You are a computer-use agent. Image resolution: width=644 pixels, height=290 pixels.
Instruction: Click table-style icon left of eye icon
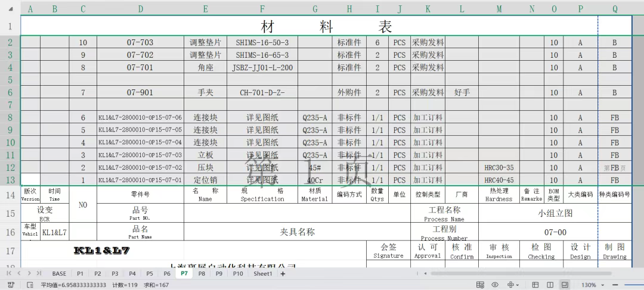point(479,285)
